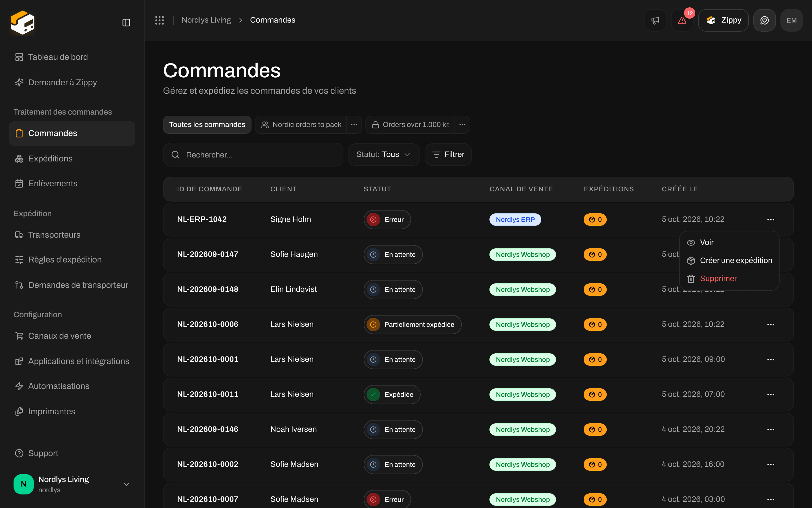Open the alerts warning icon with 12 badge
Viewport: 812px width, 508px height.
pos(682,20)
